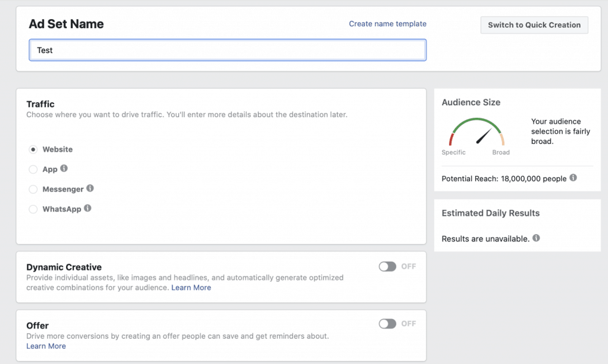The height and width of the screenshot is (364, 608).
Task: Select the App traffic option
Action: [33, 169]
